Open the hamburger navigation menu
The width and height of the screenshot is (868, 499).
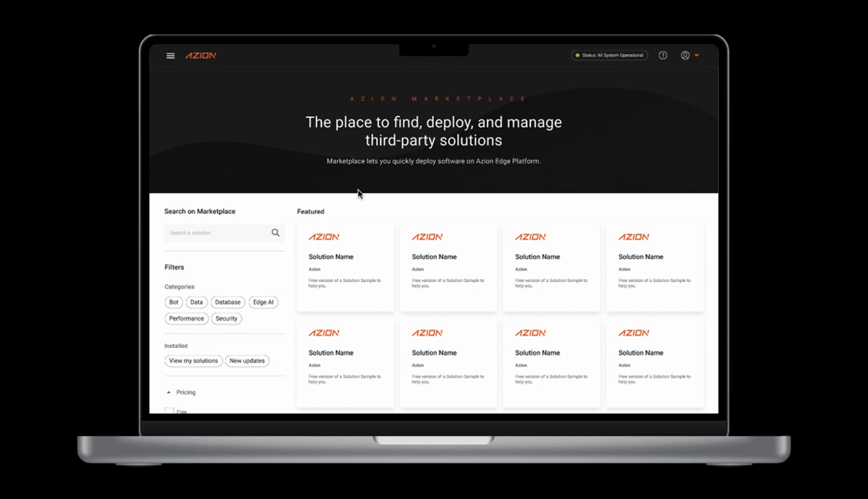pyautogui.click(x=171, y=56)
